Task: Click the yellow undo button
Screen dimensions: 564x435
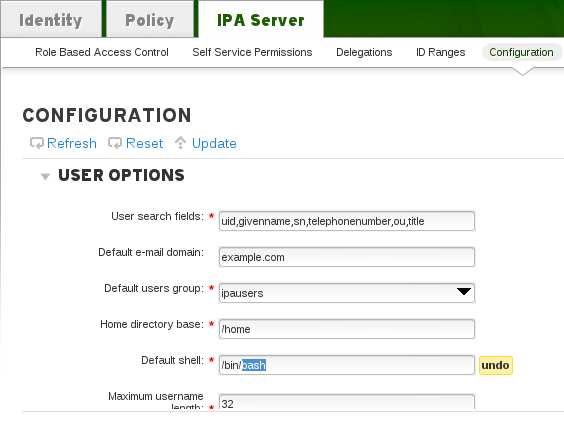Action: pyautogui.click(x=496, y=365)
